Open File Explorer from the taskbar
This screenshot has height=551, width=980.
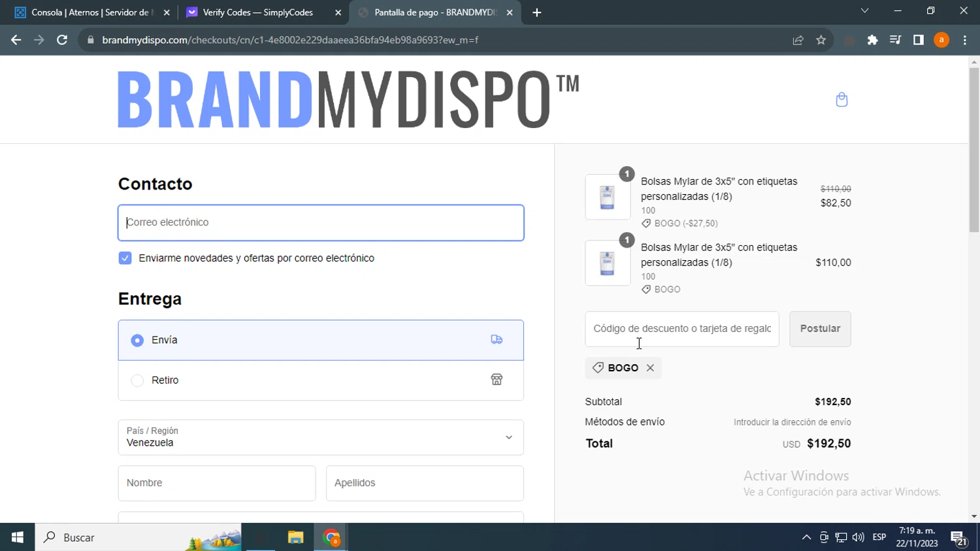pyautogui.click(x=295, y=537)
